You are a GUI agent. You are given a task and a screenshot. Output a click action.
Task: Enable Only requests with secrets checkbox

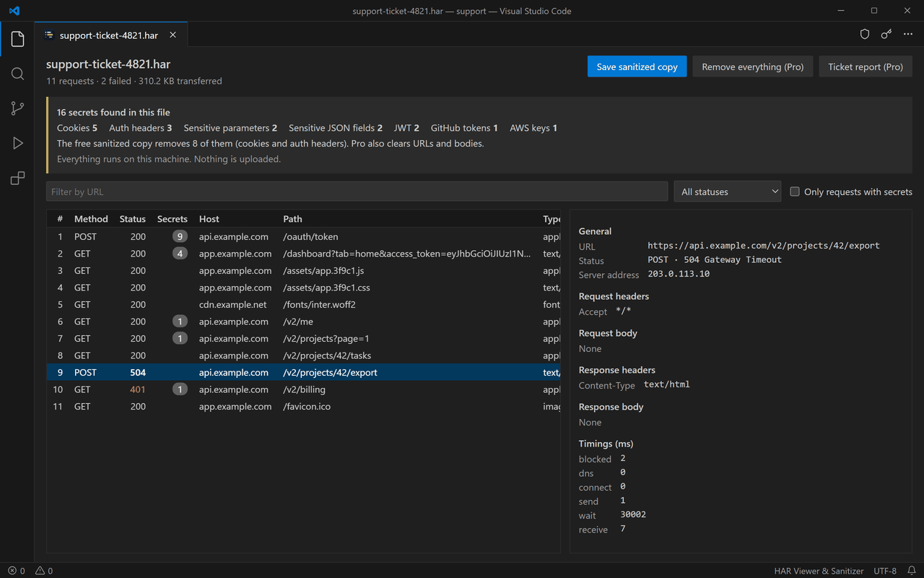click(x=795, y=191)
